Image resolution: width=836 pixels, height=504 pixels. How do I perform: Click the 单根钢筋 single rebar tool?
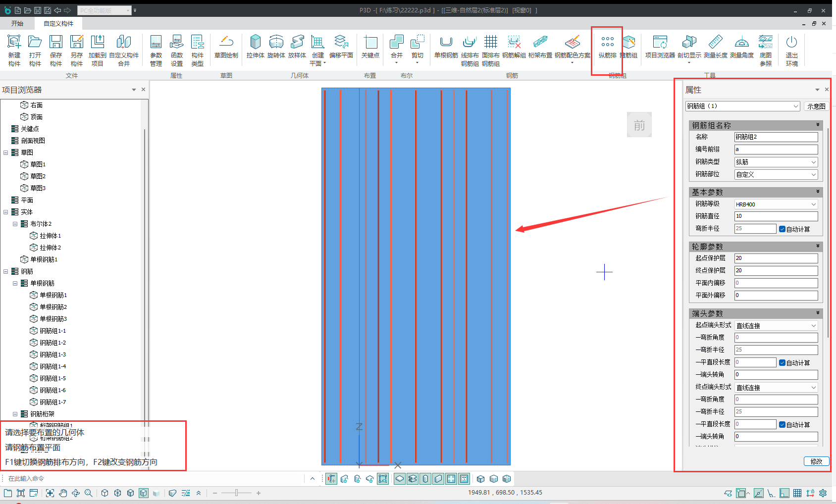pos(446,43)
